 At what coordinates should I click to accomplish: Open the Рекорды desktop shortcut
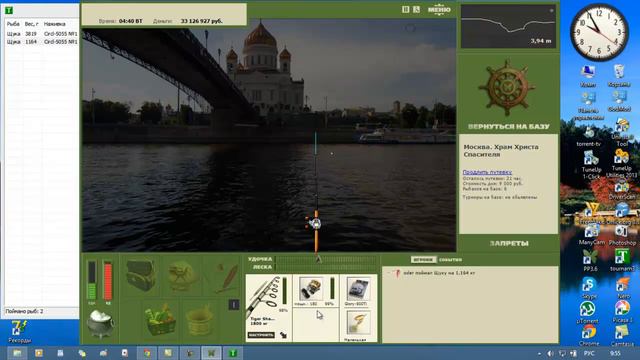pos(19,332)
